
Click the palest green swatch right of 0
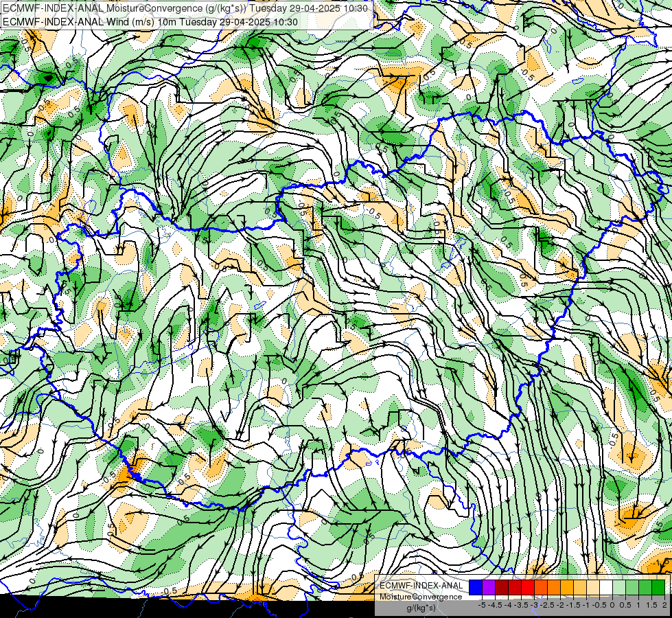[619, 588]
